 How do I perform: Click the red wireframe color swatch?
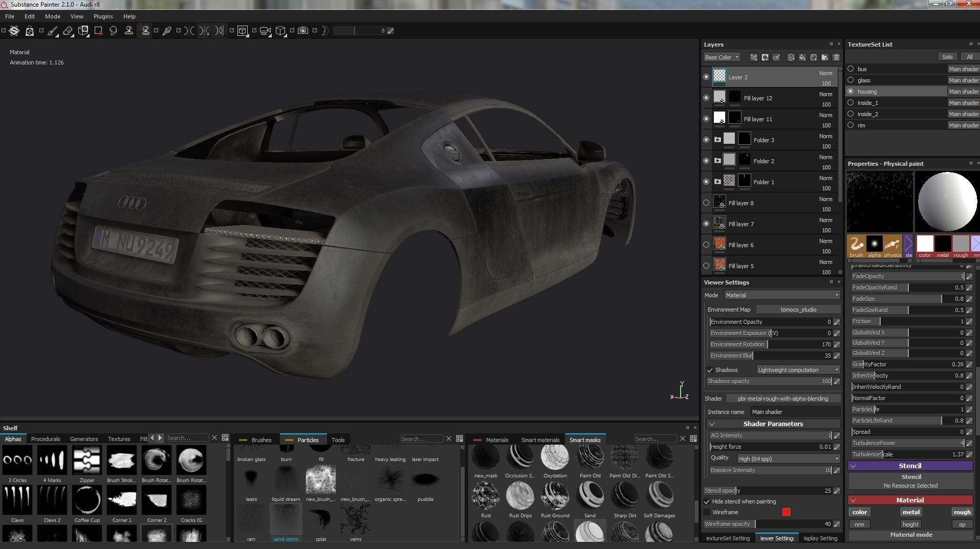786,512
